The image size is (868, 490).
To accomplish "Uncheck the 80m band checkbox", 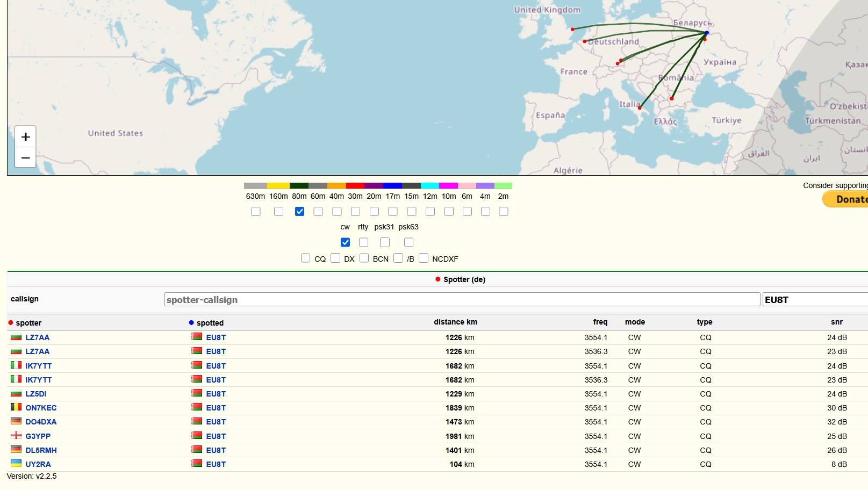I will pos(299,212).
